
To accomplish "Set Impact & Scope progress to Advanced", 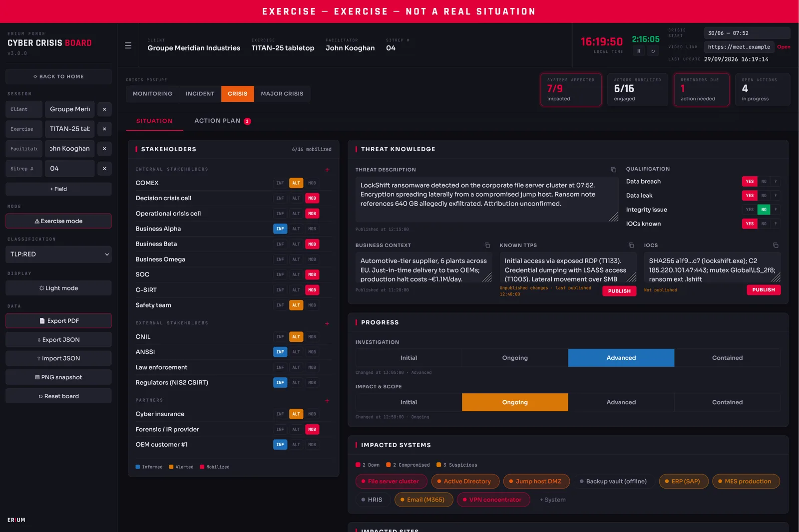I will 621,402.
